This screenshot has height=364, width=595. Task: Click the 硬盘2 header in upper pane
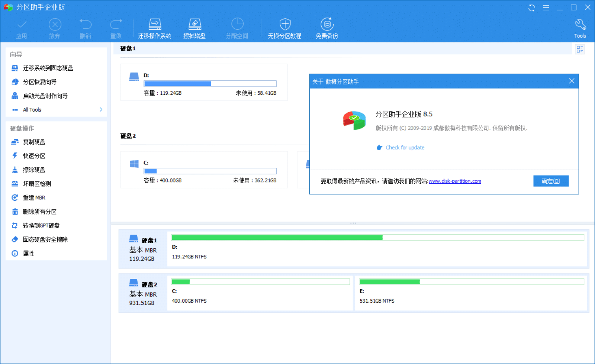click(128, 136)
